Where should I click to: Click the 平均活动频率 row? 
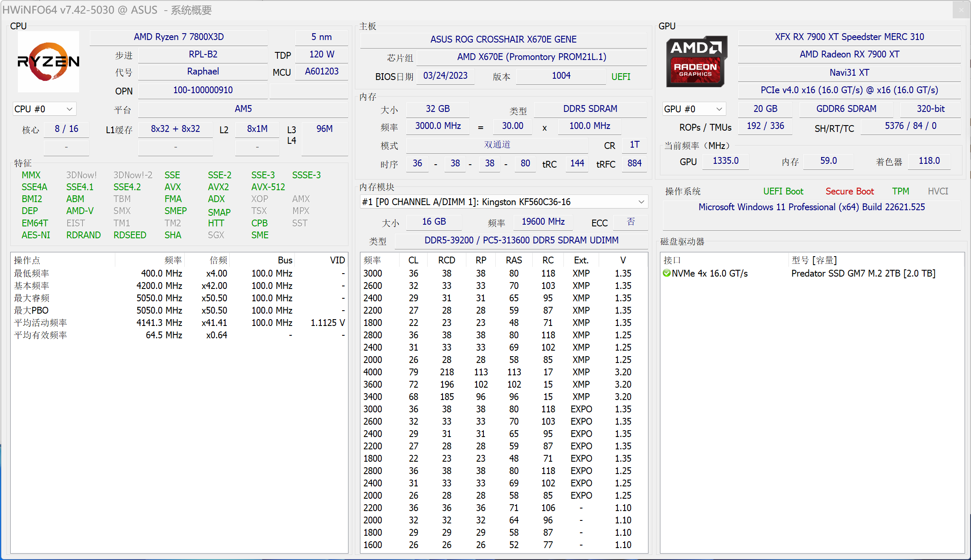[179, 323]
